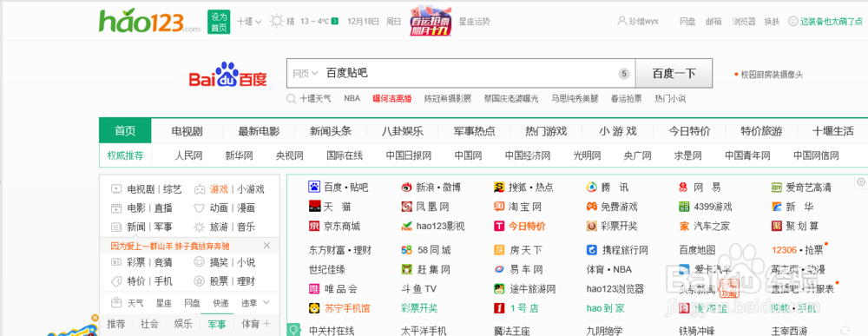Viewport: 868px width, 336px height.
Task: Click the settings gear beside site grid
Action: pyautogui.click(x=860, y=181)
